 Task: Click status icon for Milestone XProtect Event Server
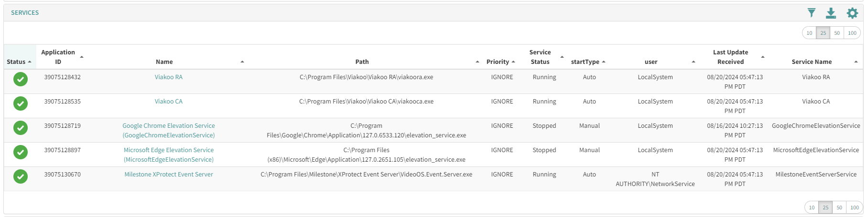[x=21, y=176]
